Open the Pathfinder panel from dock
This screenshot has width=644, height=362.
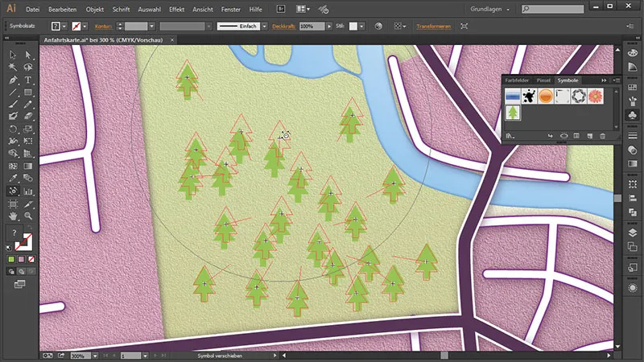pos(633,212)
